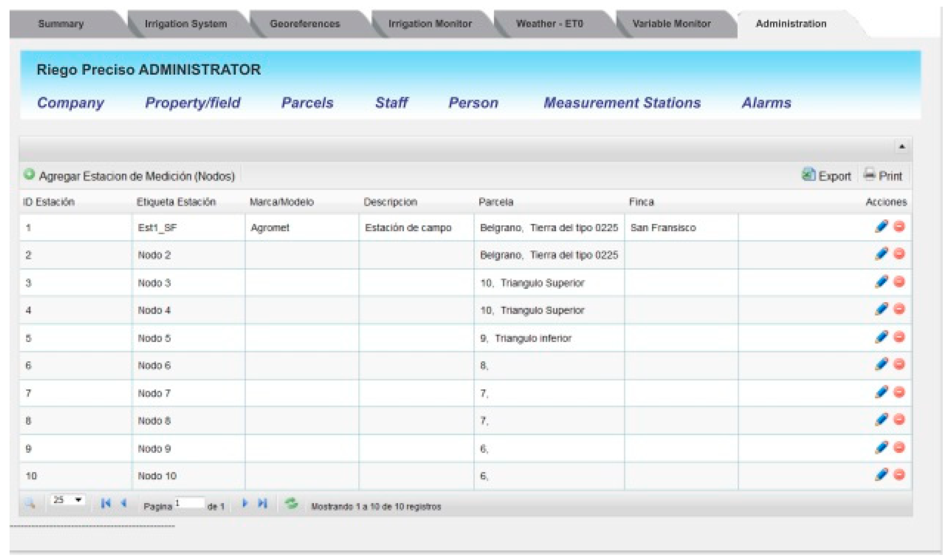Open the Weather - ET0 tab
951x560 pixels.
[x=549, y=24]
